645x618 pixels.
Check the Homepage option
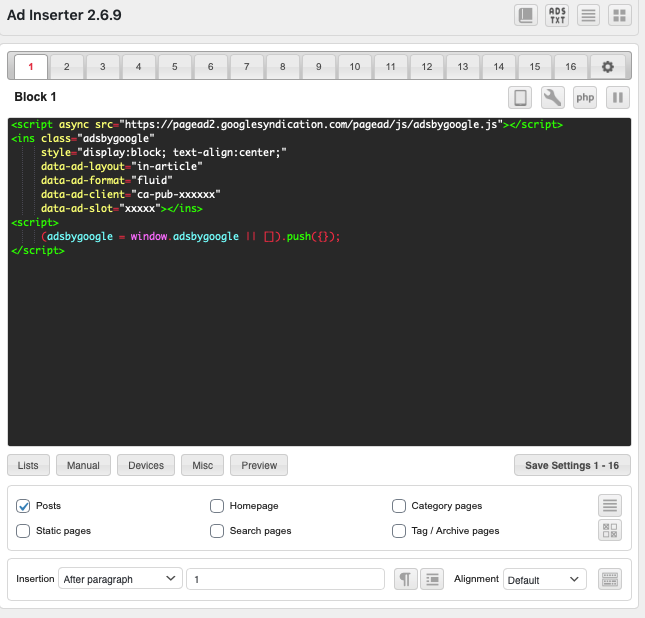(217, 506)
